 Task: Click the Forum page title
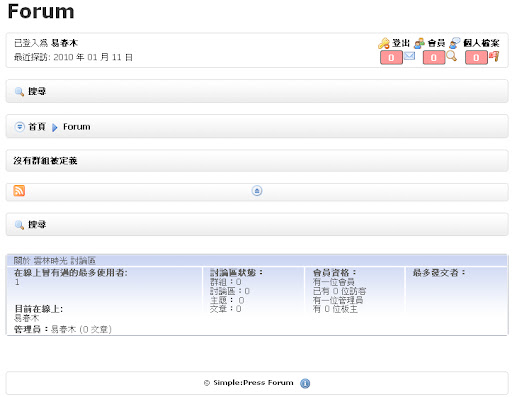(x=41, y=11)
